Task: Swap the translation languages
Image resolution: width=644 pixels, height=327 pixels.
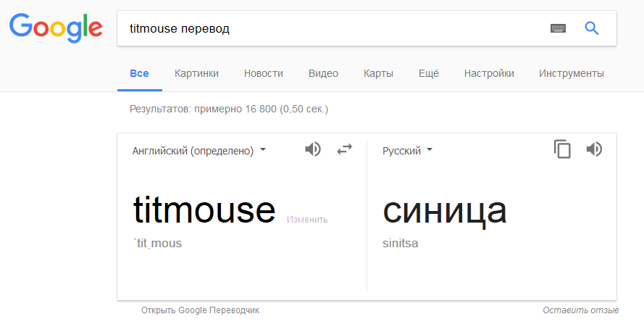Action: (345, 149)
